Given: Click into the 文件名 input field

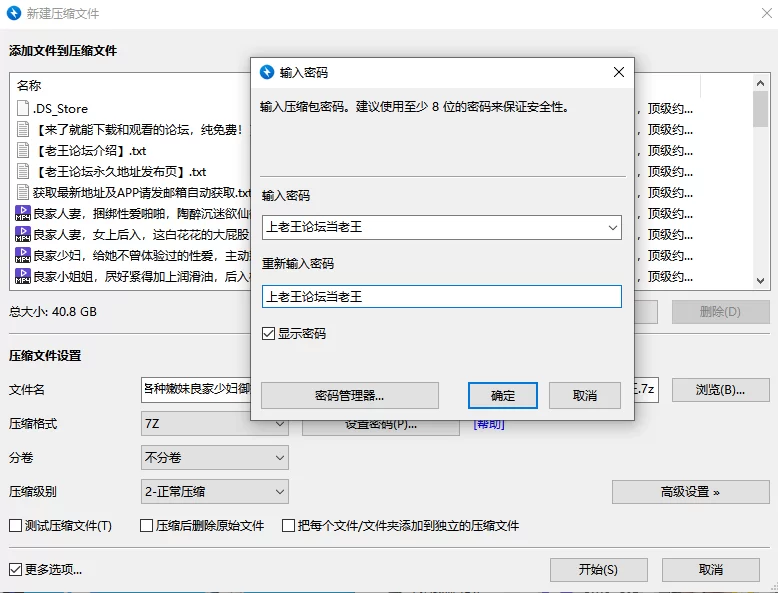Looking at the screenshot, I should (x=196, y=390).
